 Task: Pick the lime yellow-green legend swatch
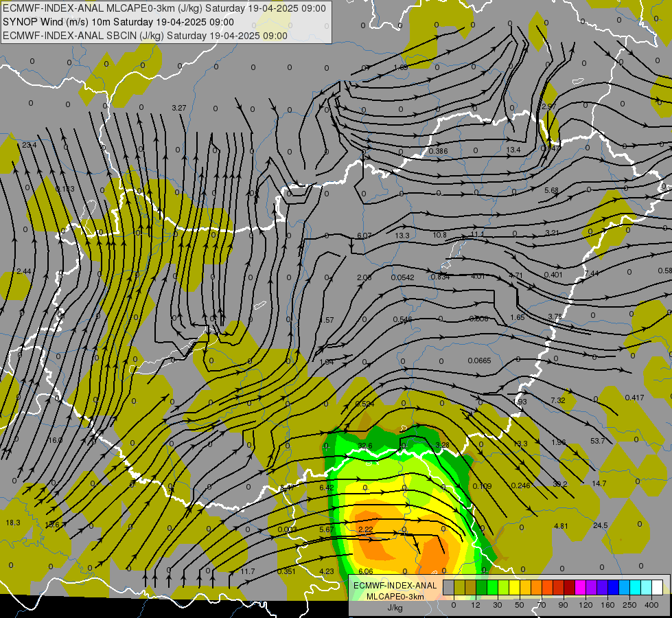(504, 587)
